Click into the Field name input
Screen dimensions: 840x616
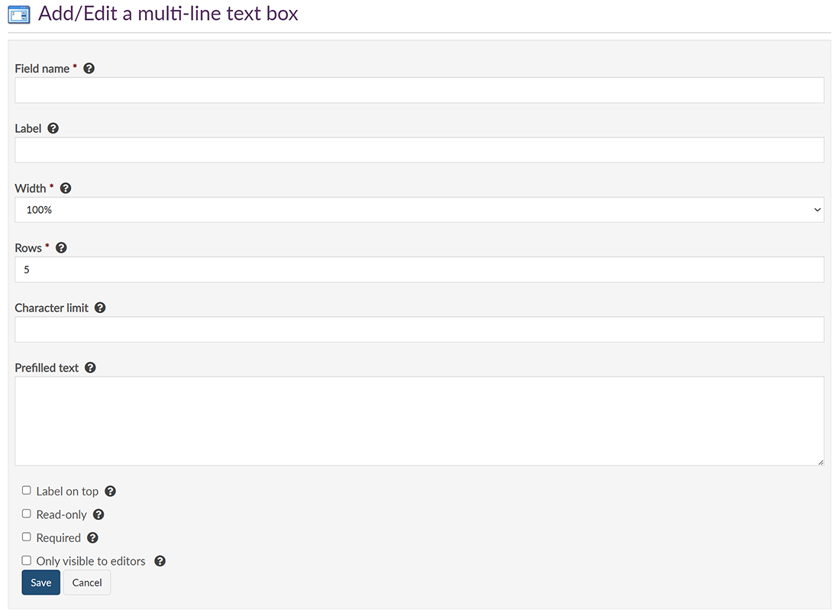419,90
